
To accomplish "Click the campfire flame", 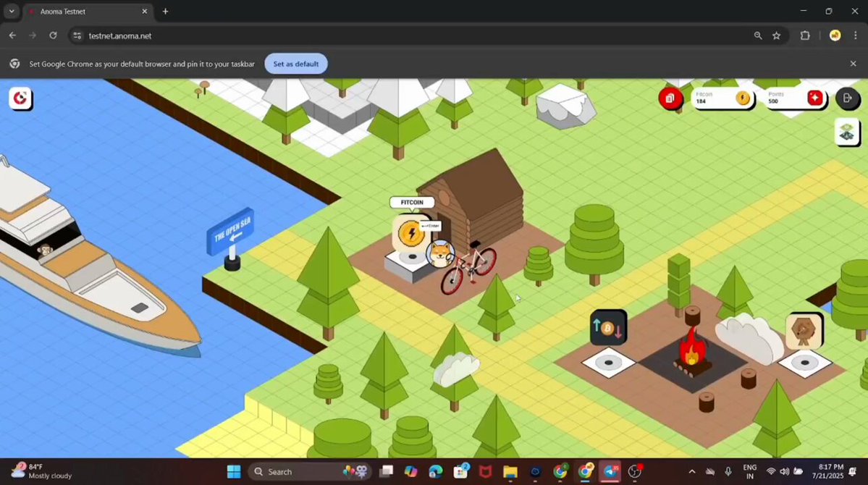I will pos(691,347).
